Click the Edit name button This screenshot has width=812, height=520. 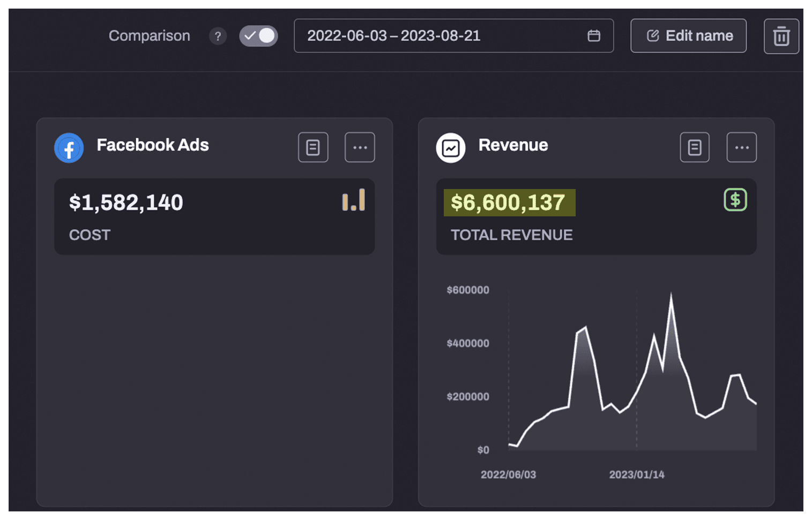coord(688,36)
